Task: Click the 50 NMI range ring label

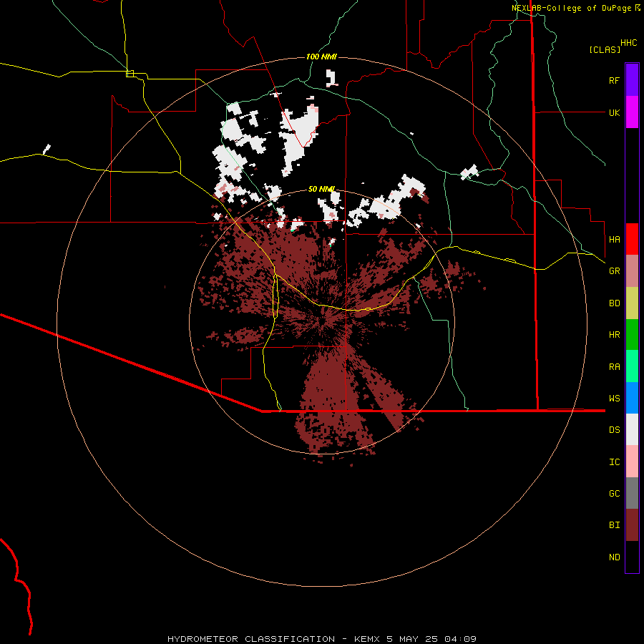Action: click(321, 189)
